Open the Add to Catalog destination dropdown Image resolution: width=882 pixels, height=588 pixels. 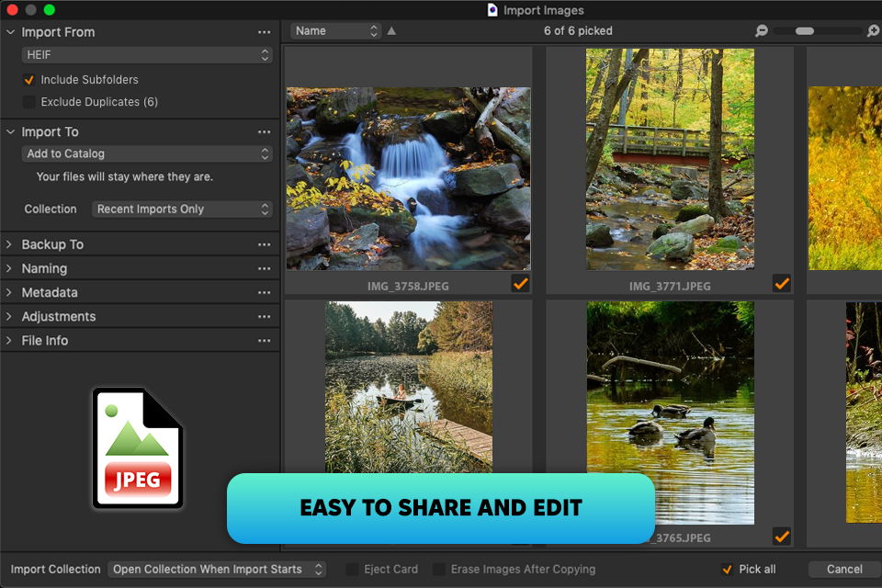click(147, 154)
